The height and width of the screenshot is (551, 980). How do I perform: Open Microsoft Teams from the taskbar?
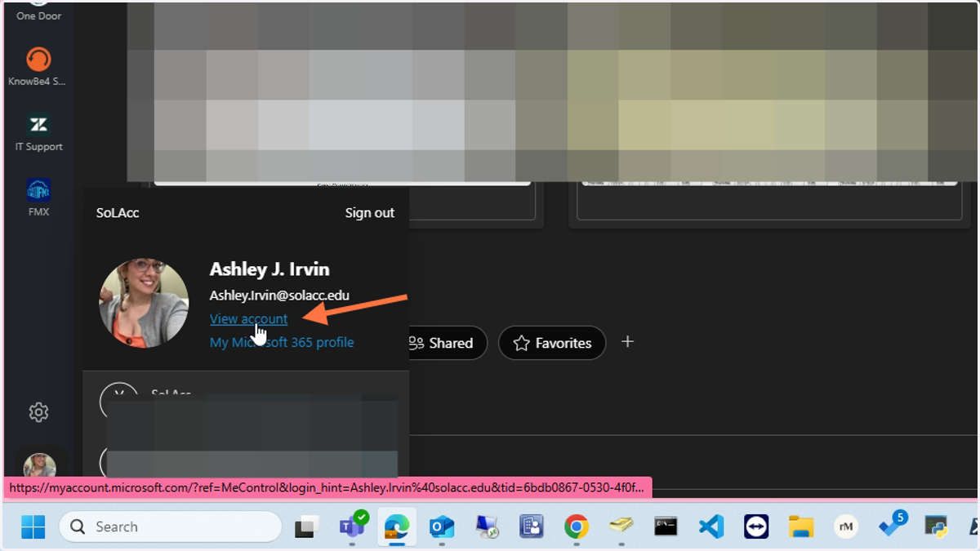(353, 527)
